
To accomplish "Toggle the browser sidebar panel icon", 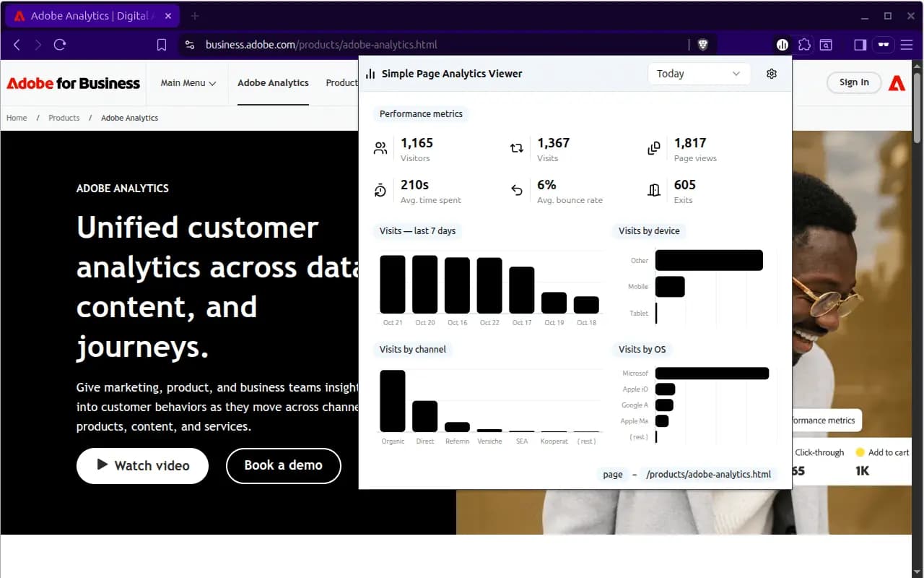I will pyautogui.click(x=859, y=45).
